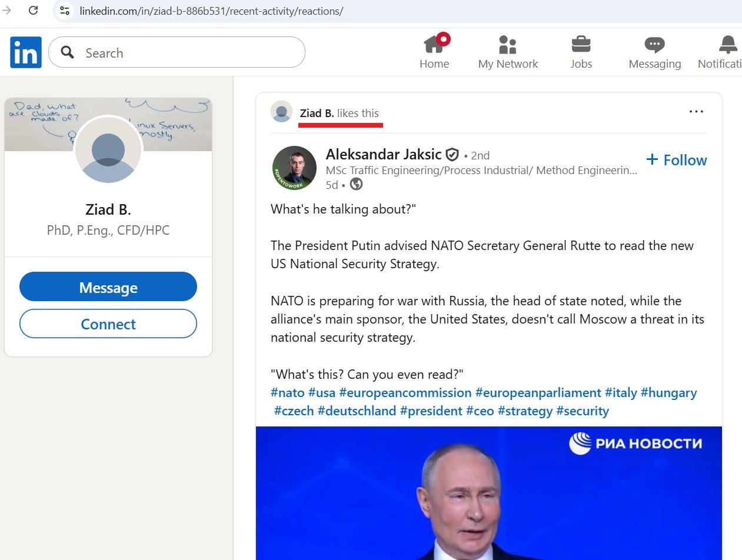The height and width of the screenshot is (560, 742).
Task: Open the #nato hashtag
Action: tap(287, 392)
